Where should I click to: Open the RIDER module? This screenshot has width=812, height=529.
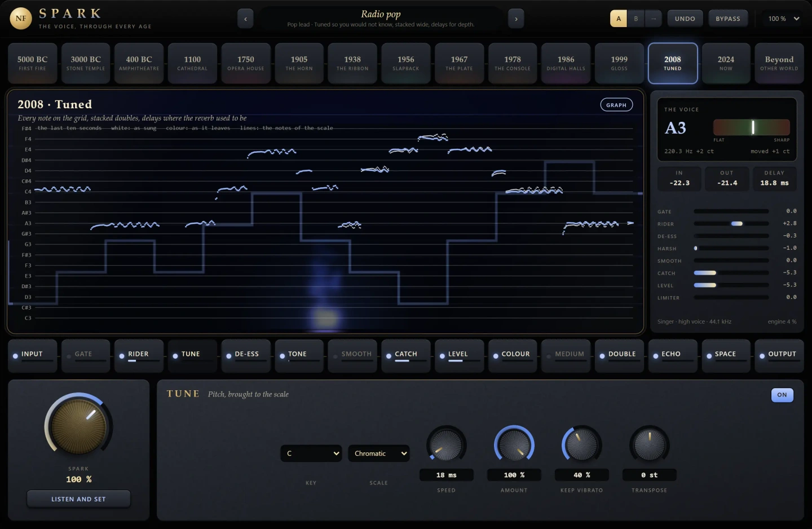click(139, 355)
